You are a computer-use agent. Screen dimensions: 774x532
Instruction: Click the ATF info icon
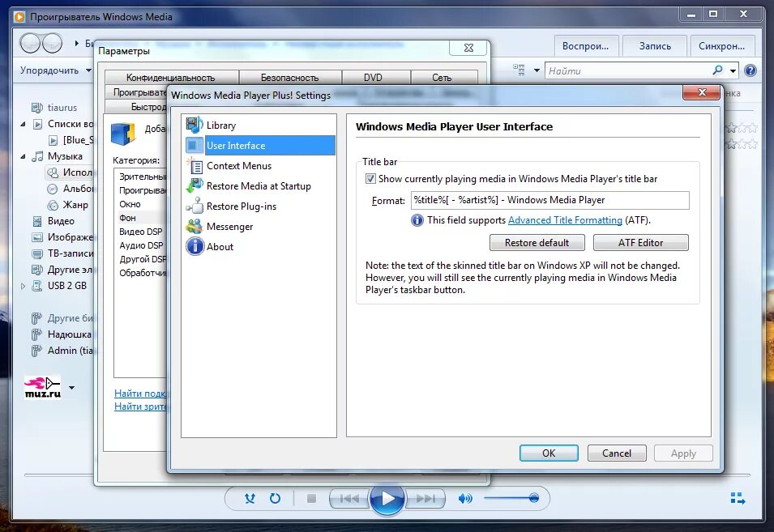click(417, 220)
